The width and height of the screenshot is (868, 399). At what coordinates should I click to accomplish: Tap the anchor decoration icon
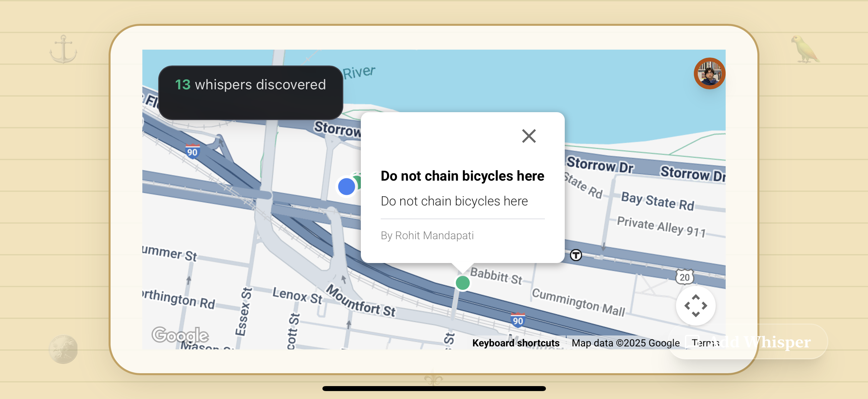click(63, 50)
